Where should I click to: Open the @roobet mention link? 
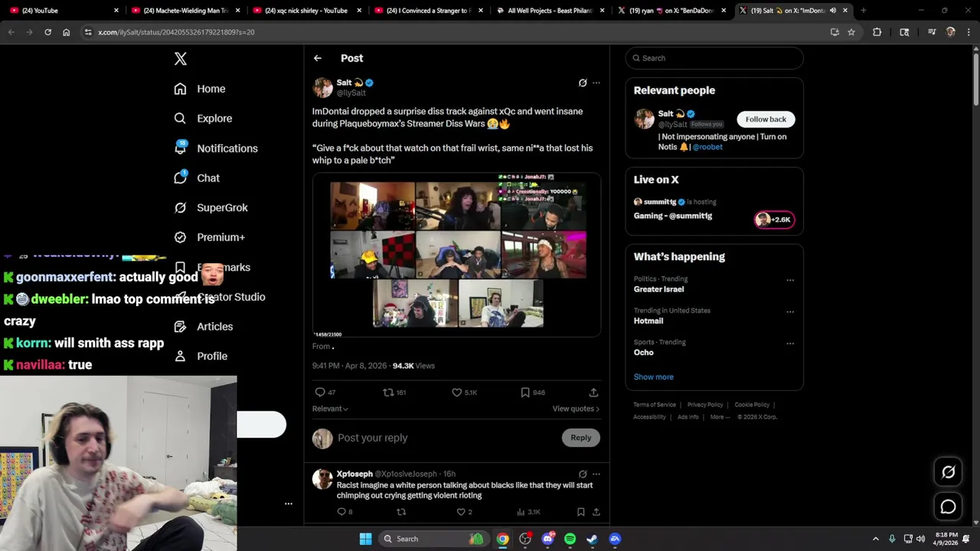click(707, 147)
